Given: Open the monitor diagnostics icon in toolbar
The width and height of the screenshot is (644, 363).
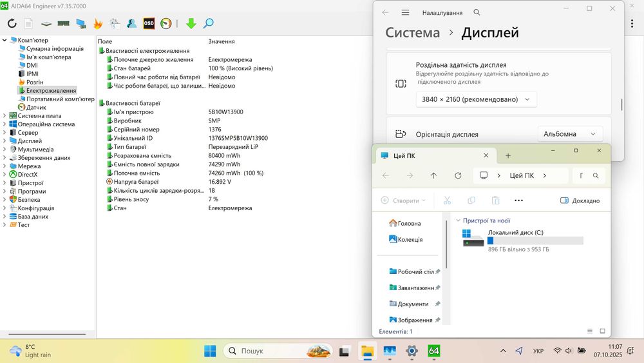Looking at the screenshot, I should [81, 24].
